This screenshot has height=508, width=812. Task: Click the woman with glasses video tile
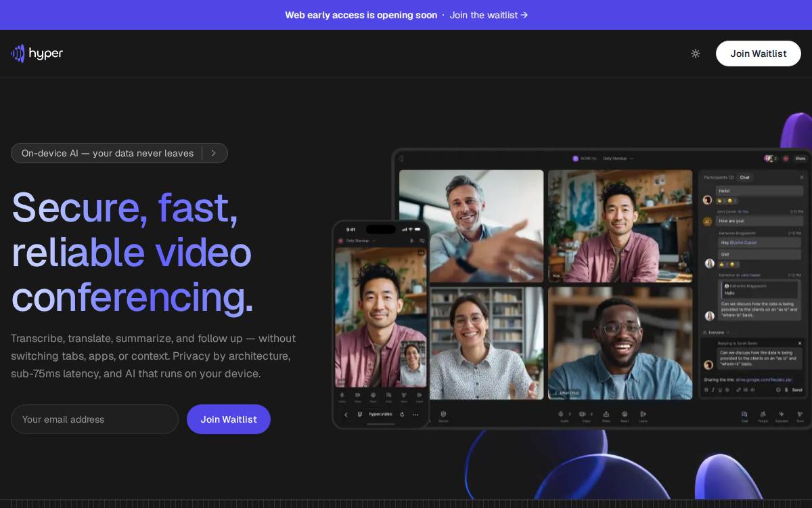(487, 343)
